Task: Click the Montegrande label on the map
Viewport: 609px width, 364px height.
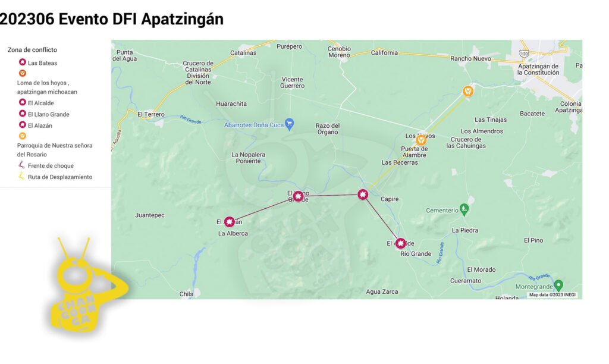Action: tap(534, 287)
